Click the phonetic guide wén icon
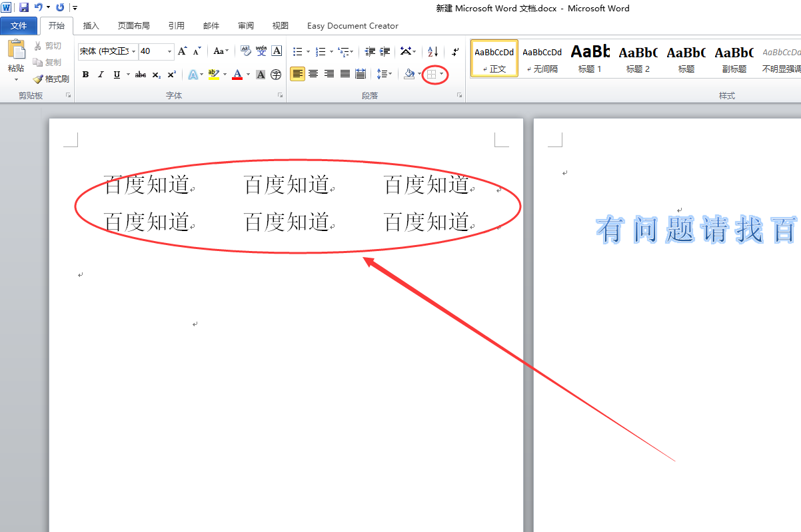 [261, 51]
